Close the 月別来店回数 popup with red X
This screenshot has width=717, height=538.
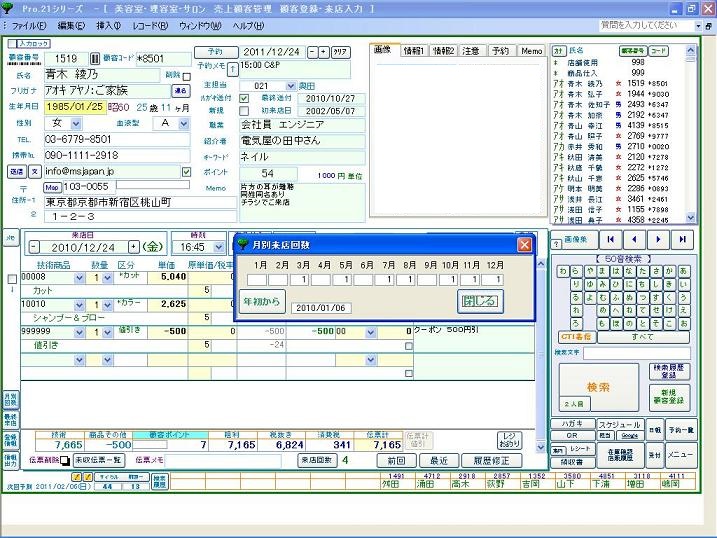pos(524,245)
